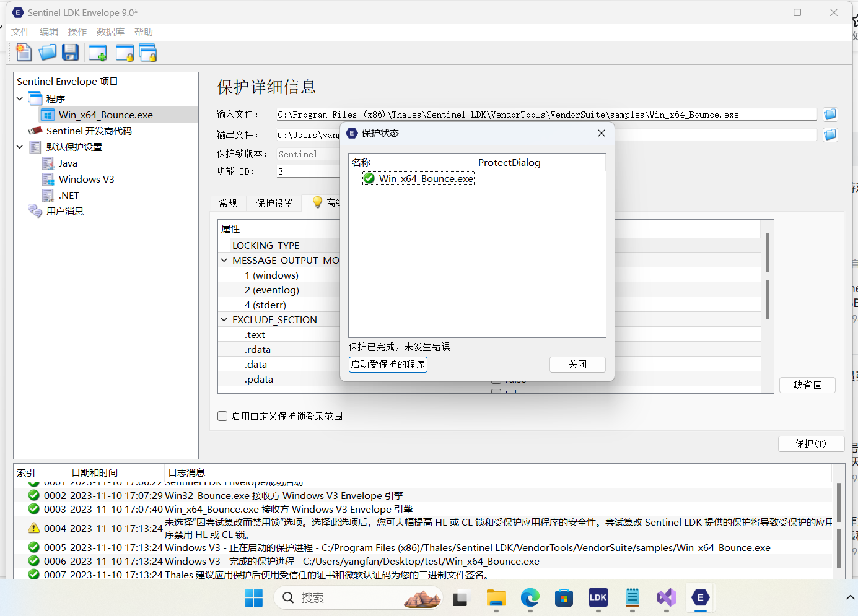
Task: Open Microsoft Store from the taskbar
Action: 564,598
